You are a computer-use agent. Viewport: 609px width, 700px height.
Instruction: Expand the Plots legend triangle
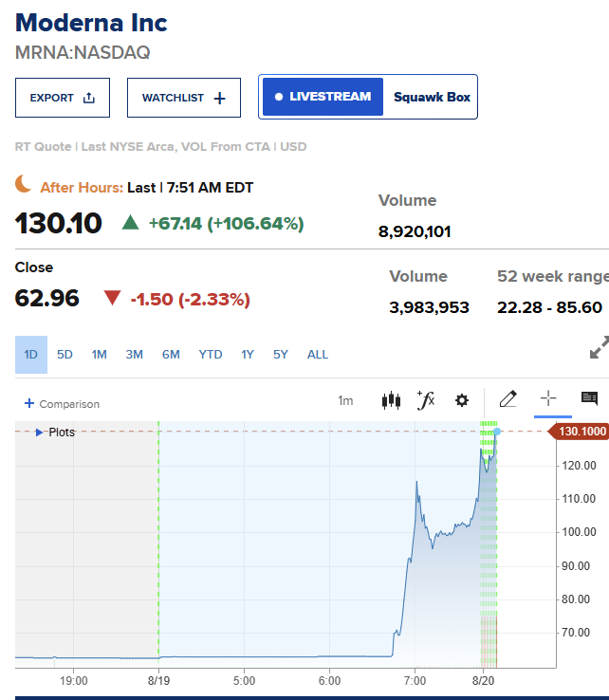tap(39, 433)
